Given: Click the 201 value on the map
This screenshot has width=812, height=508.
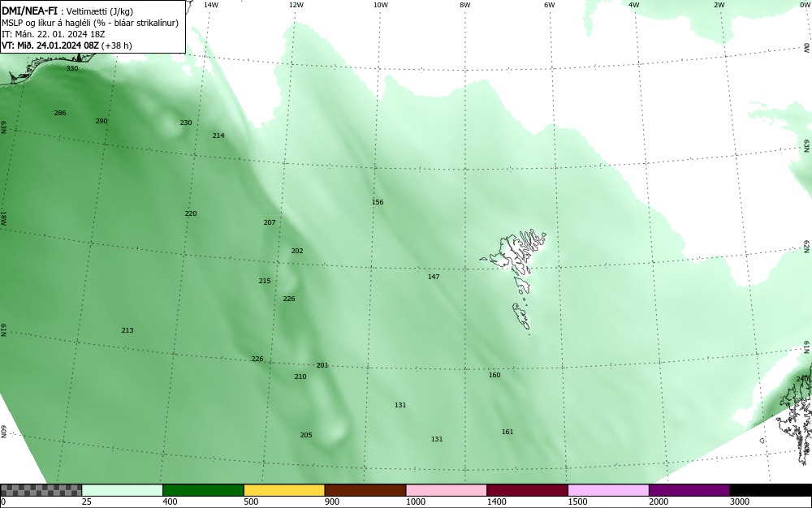Looking at the screenshot, I should pyautogui.click(x=322, y=365).
